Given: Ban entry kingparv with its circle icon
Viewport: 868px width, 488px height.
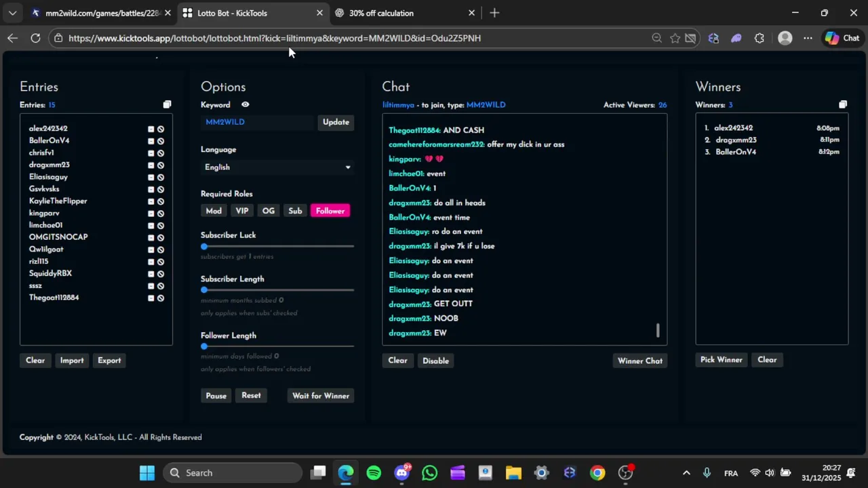Looking at the screenshot, I should [161, 213].
